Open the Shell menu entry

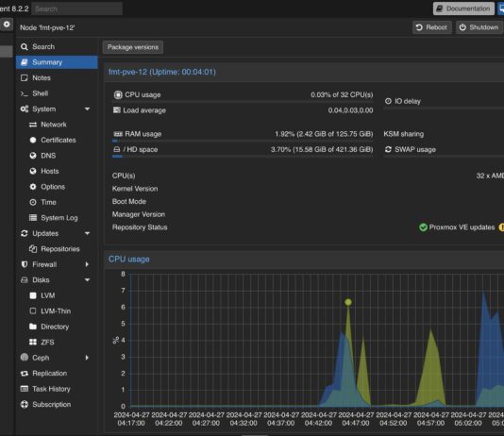[x=57, y=93]
